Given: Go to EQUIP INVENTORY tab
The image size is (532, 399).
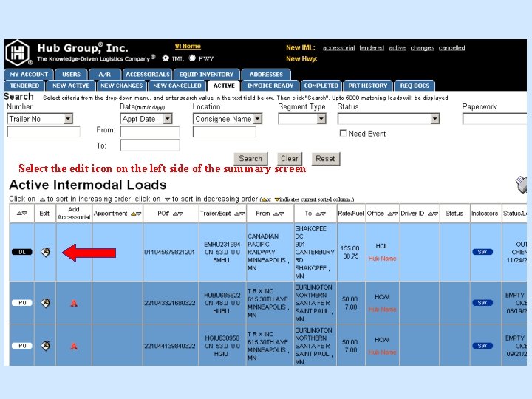Looking at the screenshot, I should [207, 75].
